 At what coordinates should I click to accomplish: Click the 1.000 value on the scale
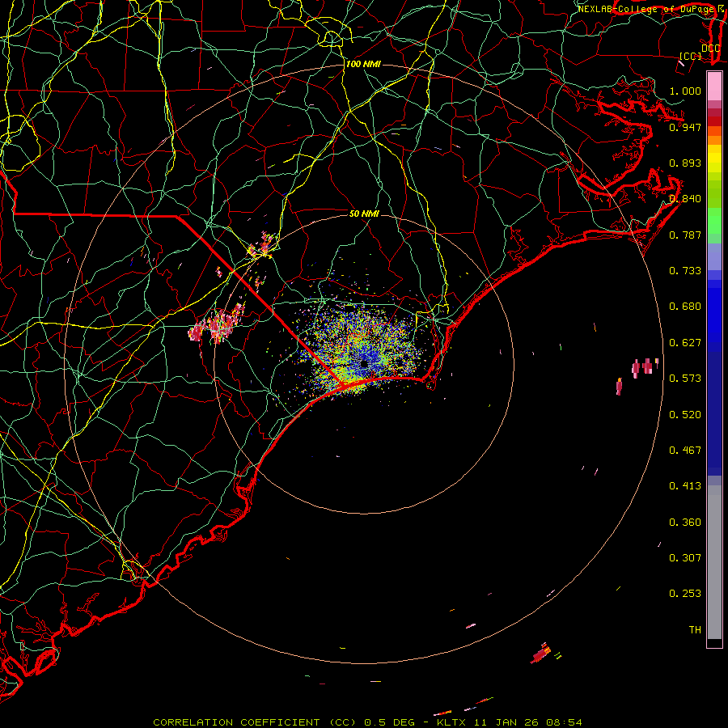click(x=685, y=91)
